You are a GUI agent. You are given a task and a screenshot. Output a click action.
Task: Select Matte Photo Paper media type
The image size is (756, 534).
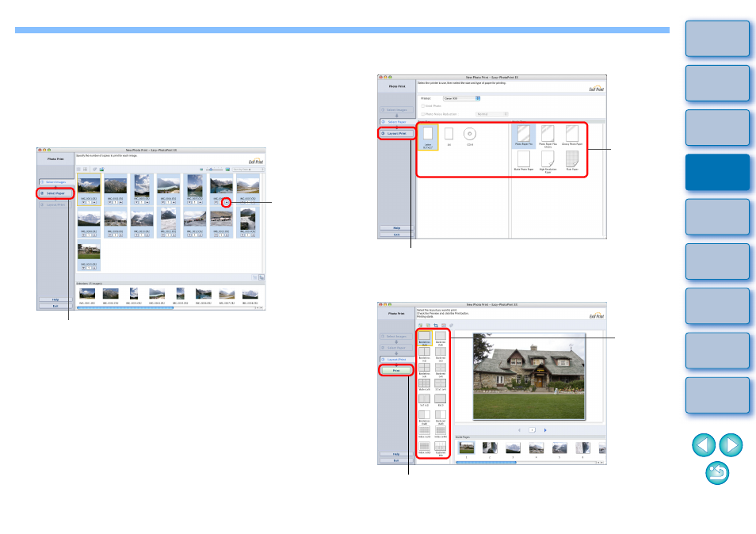coord(524,161)
